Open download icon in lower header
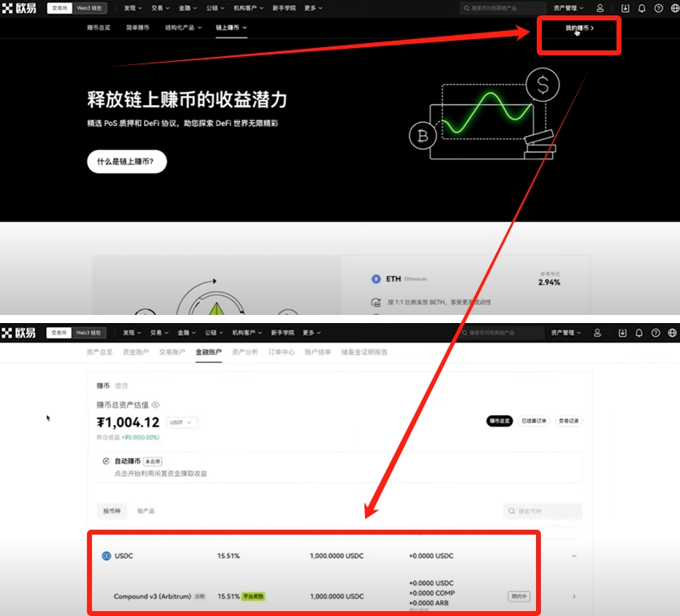The image size is (680, 616). point(622,333)
